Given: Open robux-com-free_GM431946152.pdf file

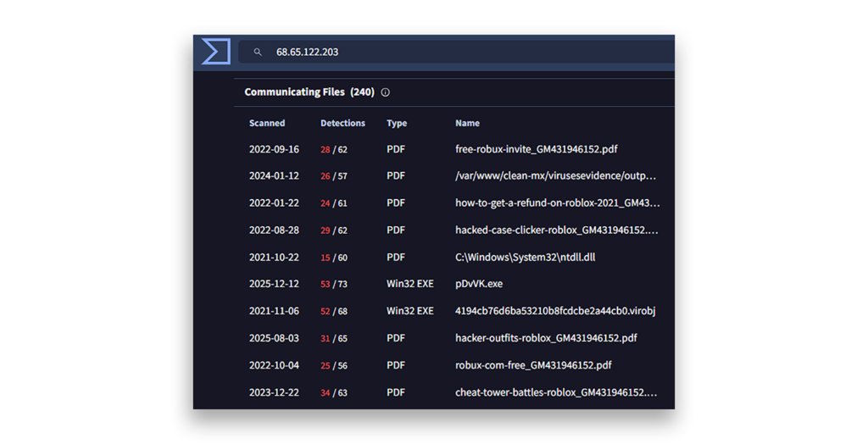Looking at the screenshot, I should pos(533,365).
